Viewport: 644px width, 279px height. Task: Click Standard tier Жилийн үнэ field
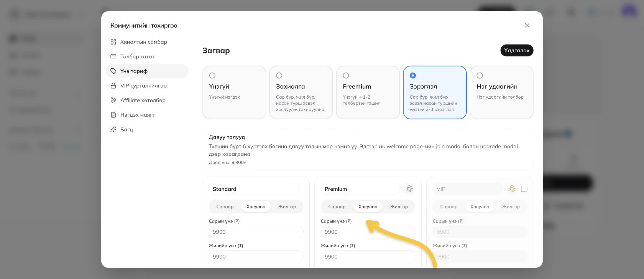coord(256,256)
